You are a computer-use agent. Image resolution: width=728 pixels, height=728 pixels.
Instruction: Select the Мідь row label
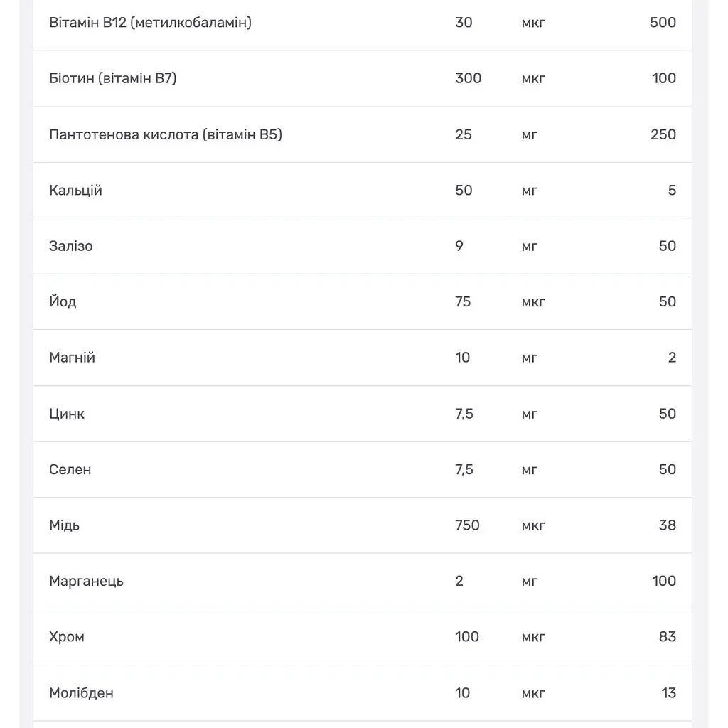click(65, 525)
